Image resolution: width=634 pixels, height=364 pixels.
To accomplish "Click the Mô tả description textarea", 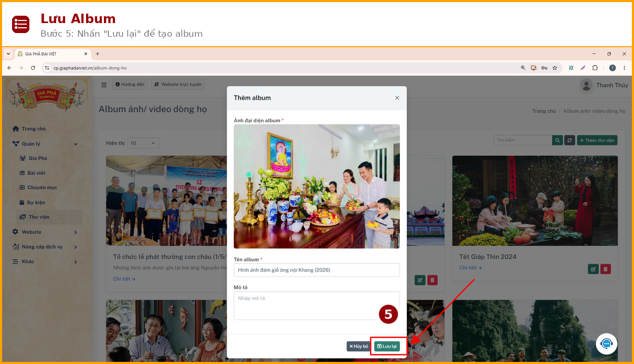I will click(316, 305).
